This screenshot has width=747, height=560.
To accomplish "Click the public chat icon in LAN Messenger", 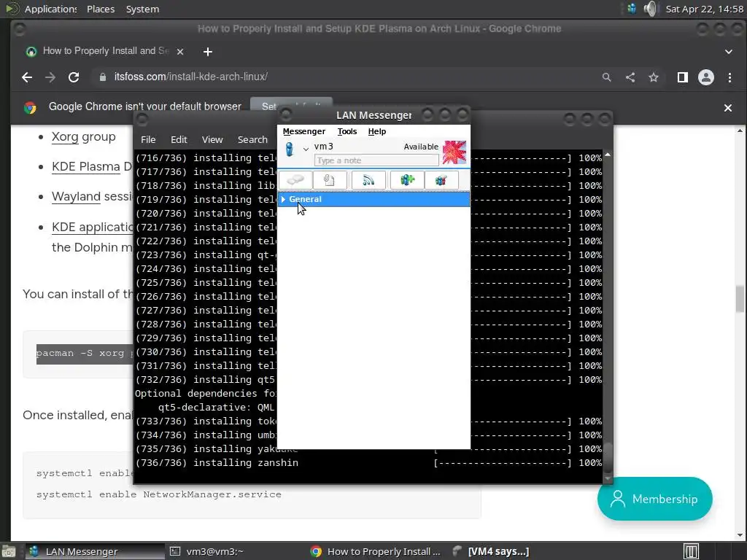I will [x=441, y=180].
